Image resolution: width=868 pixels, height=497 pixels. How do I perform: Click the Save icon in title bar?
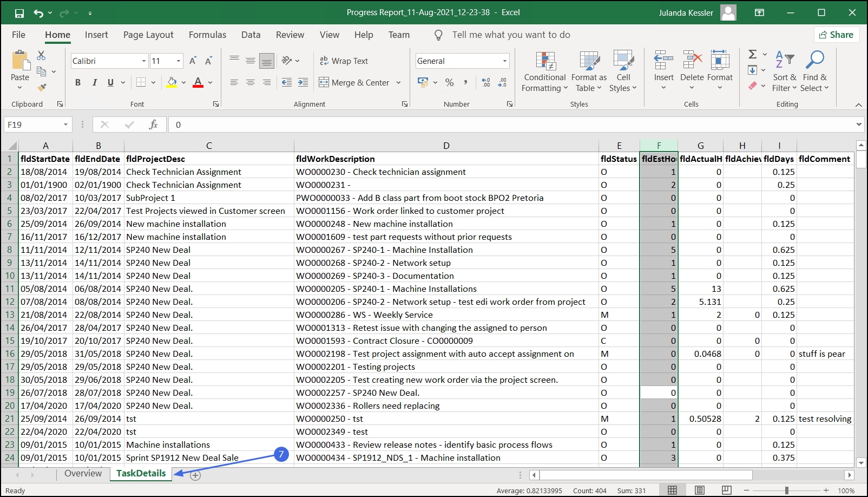(x=19, y=13)
